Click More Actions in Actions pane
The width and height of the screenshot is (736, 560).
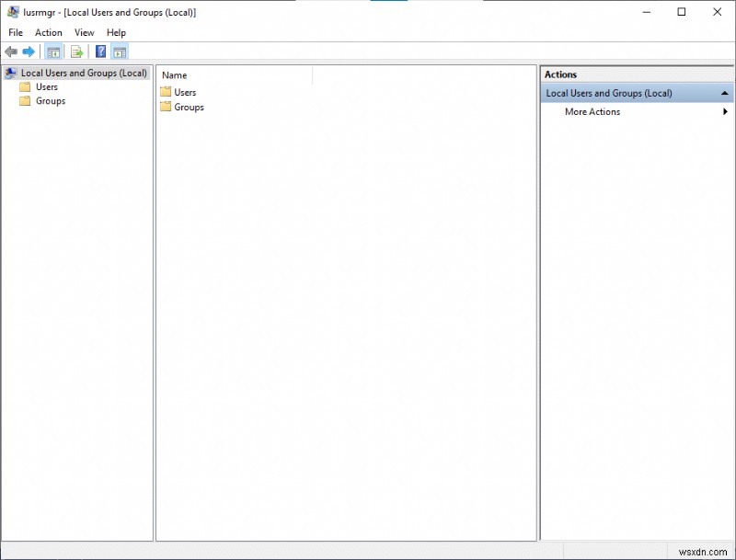[592, 111]
